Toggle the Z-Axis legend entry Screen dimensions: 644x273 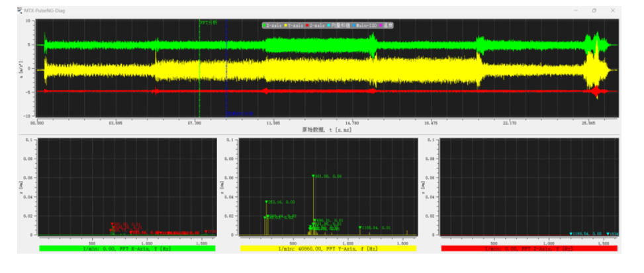pyautogui.click(x=316, y=25)
